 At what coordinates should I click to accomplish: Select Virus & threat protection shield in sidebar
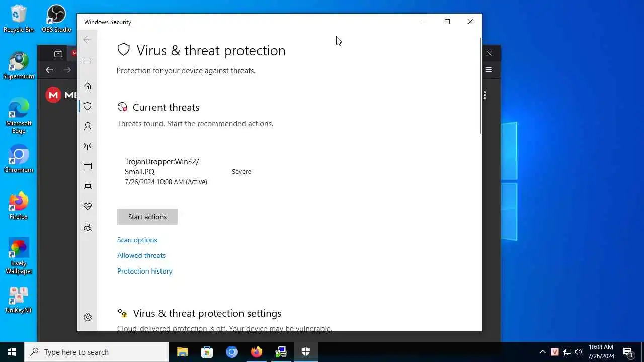pyautogui.click(x=88, y=106)
